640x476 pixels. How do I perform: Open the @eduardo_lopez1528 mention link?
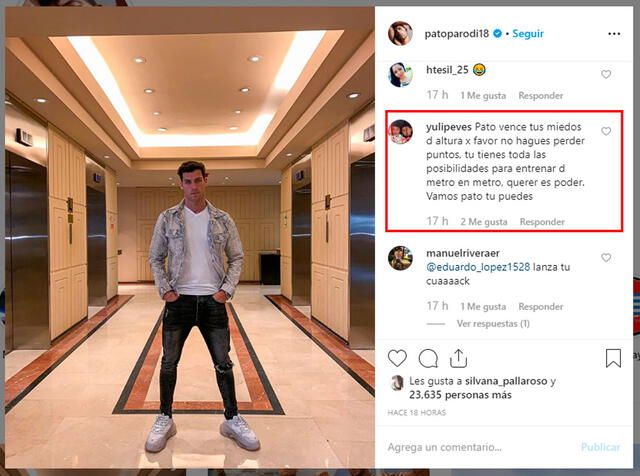478,267
